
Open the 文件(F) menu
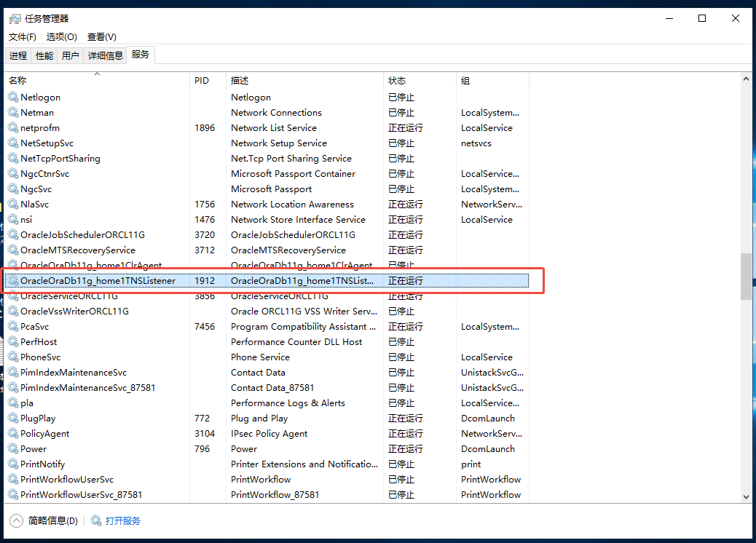point(22,37)
